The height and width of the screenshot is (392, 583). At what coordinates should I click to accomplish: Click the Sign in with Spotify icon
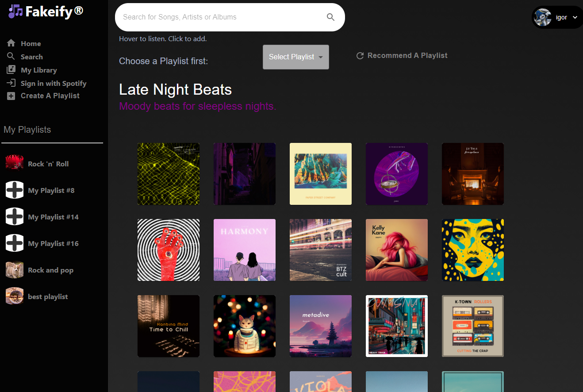pyautogui.click(x=11, y=83)
